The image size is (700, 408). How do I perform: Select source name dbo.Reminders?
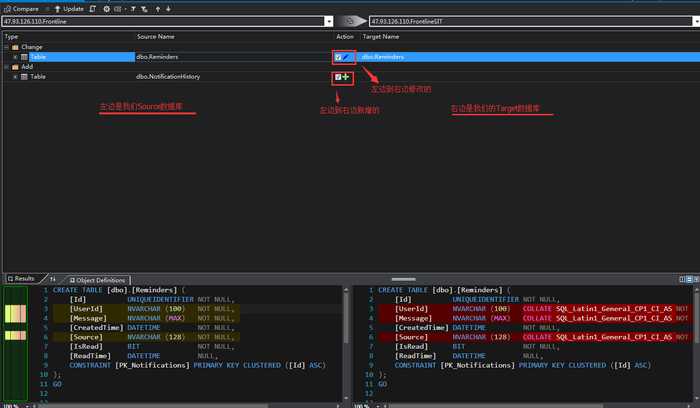click(x=157, y=57)
